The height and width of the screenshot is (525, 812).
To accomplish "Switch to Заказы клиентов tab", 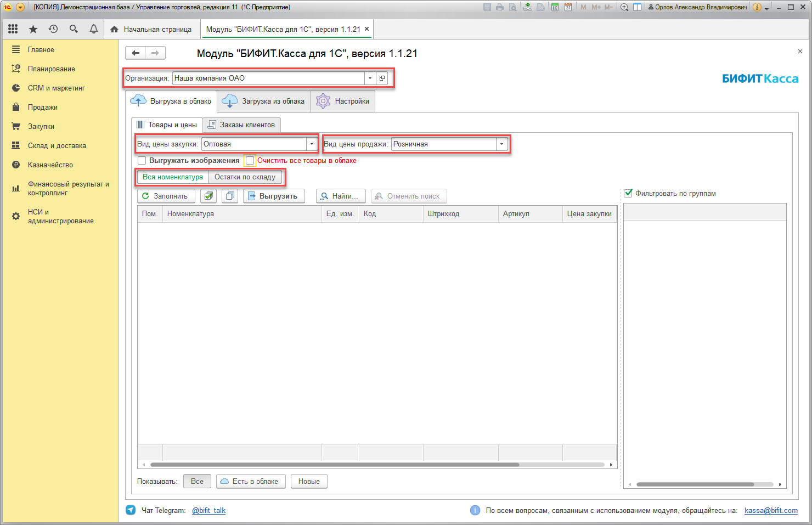I will click(241, 125).
